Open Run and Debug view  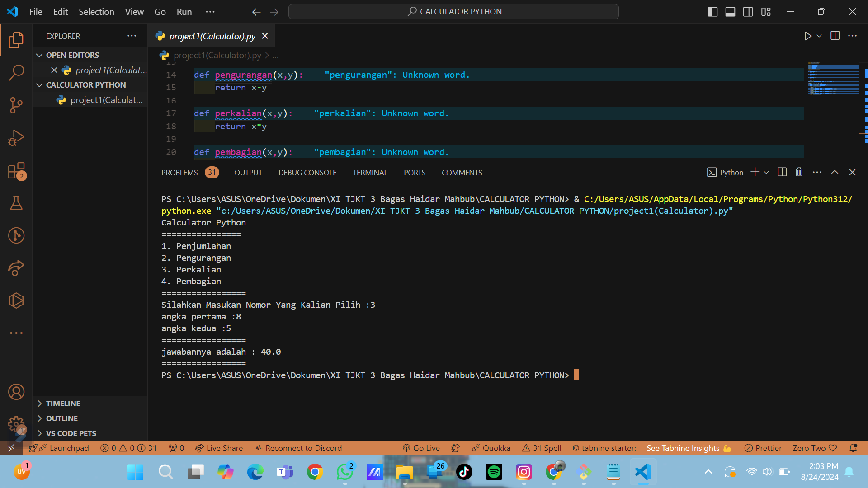[x=16, y=138]
